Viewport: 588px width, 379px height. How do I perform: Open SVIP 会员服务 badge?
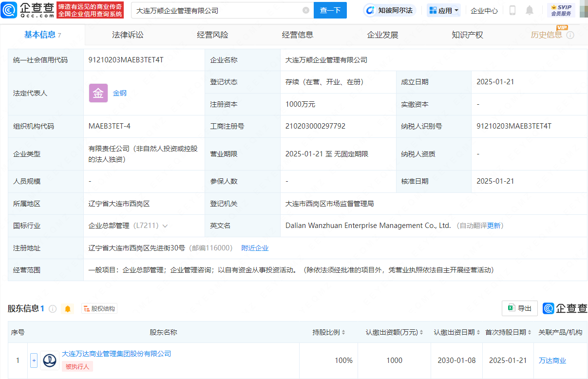561,10
